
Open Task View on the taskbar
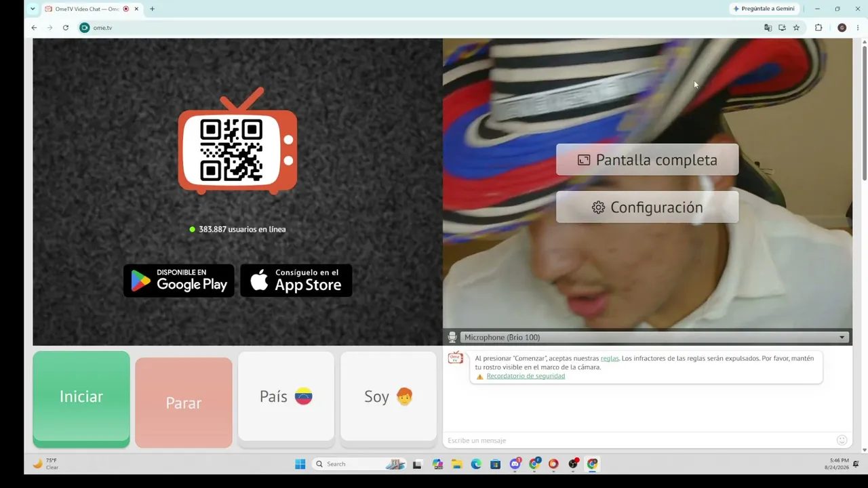click(x=417, y=464)
